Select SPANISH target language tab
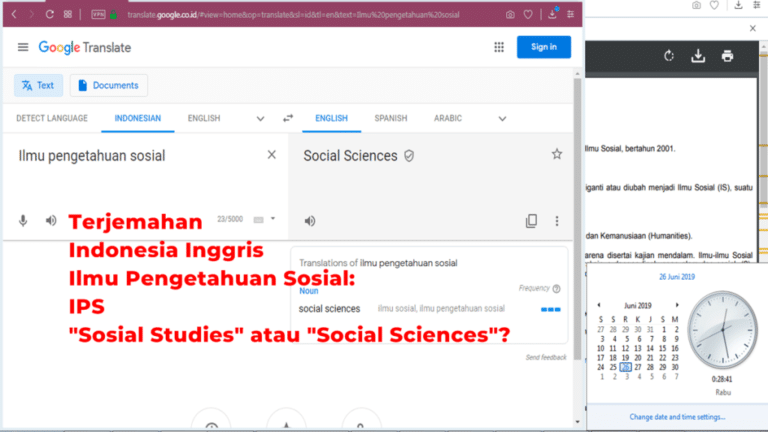Viewport: 768px width, 432px height. pyautogui.click(x=391, y=118)
